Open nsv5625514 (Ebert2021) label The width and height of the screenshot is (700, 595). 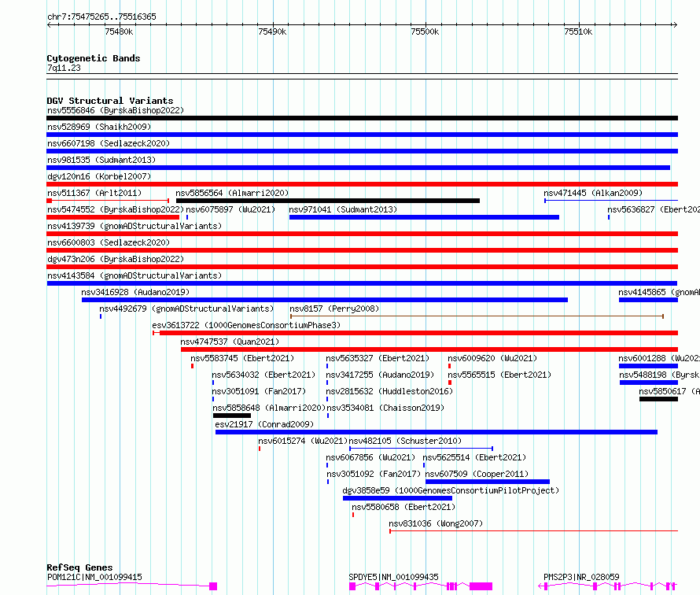point(474,457)
